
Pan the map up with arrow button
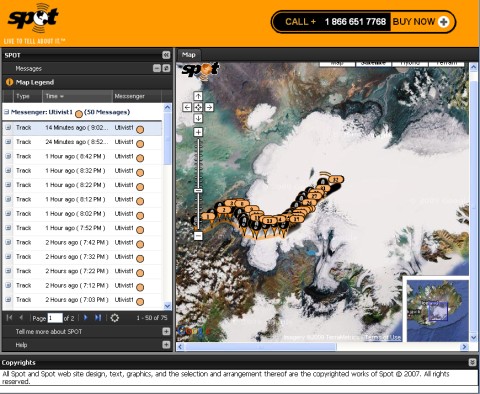coord(198,96)
